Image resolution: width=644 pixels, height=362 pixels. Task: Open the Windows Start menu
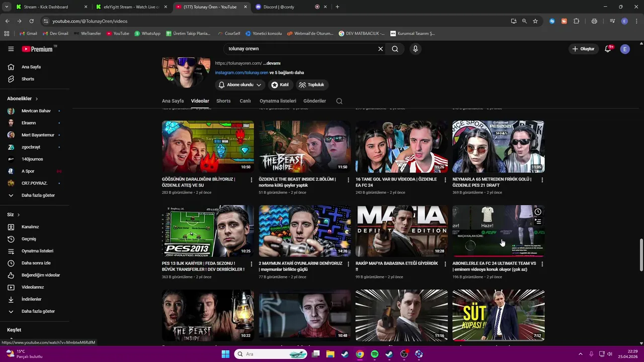click(x=225, y=354)
